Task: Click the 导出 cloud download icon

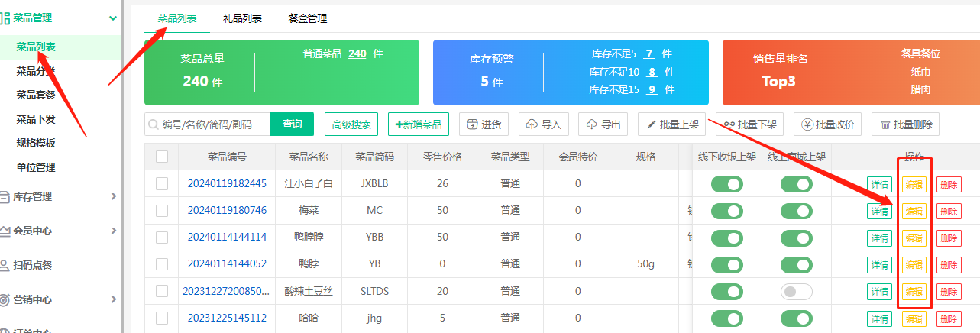Action: (592, 124)
